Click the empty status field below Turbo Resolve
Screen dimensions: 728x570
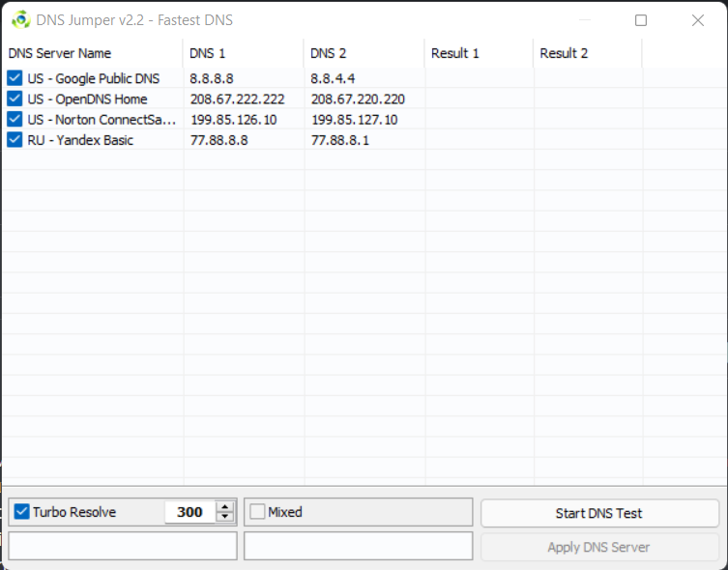click(x=123, y=546)
